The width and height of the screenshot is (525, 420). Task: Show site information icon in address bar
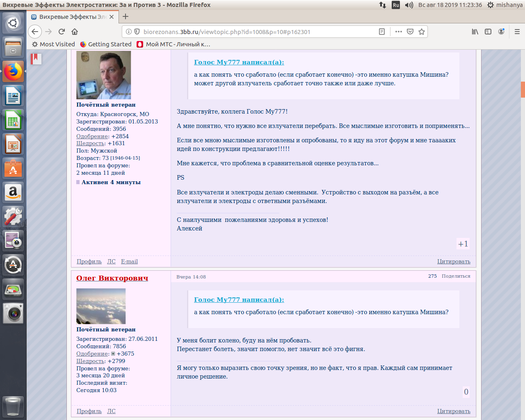128,32
